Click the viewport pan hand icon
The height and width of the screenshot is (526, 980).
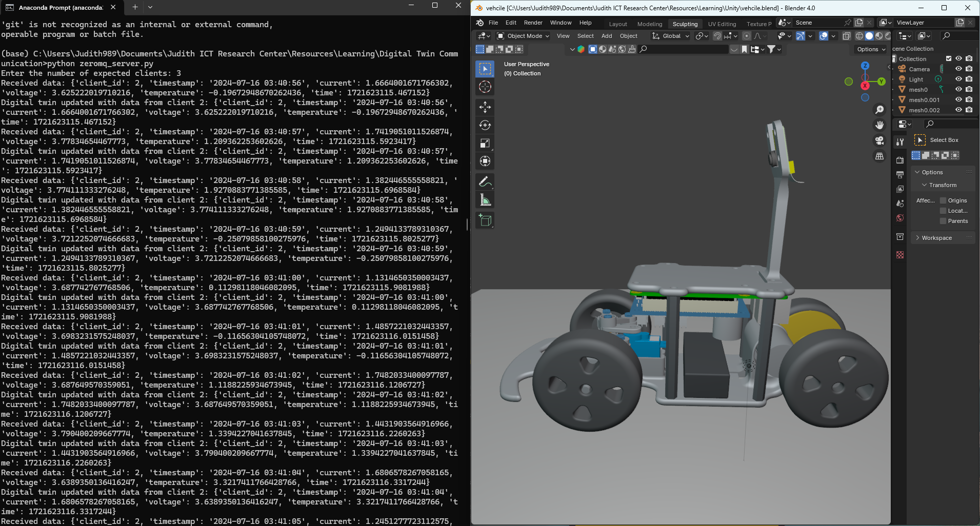coord(879,125)
